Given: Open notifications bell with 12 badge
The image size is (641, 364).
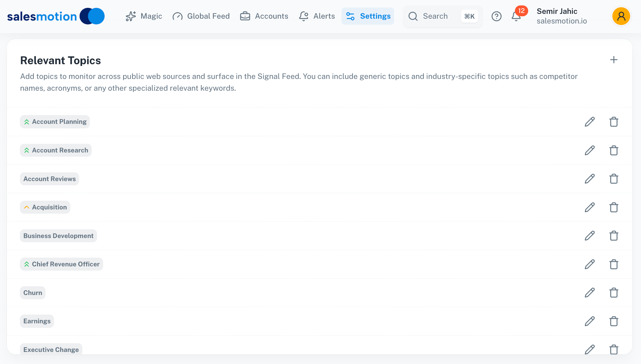Looking at the screenshot, I should [516, 16].
